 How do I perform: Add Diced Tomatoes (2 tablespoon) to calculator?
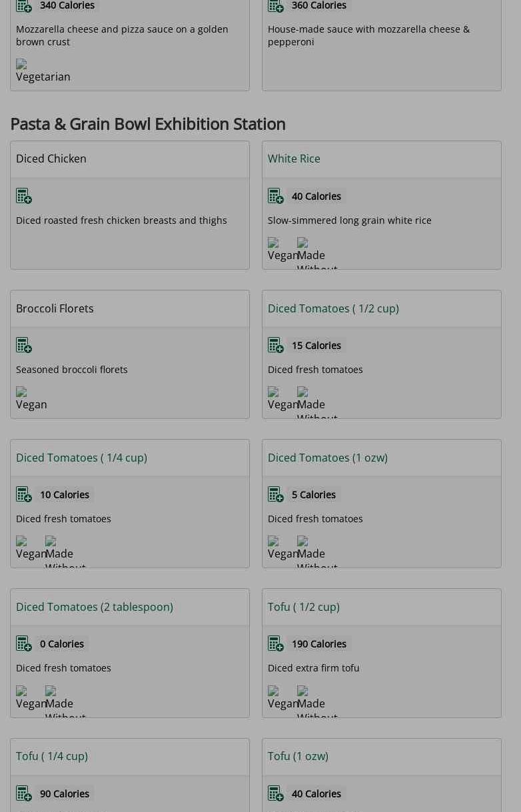coord(24,643)
